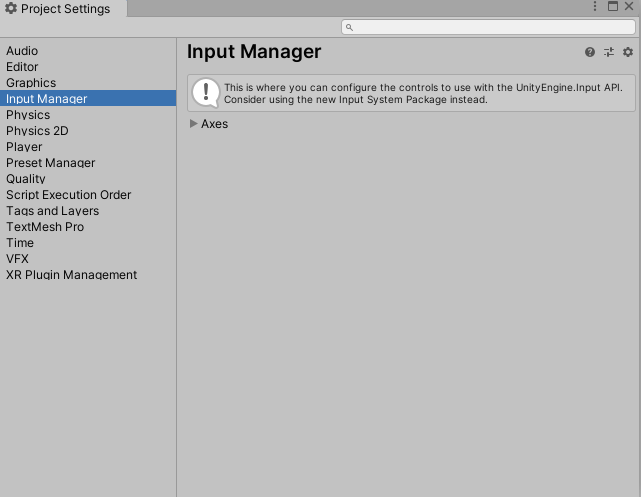Close the Project Settings window
The width and height of the screenshot is (641, 497).
pos(630,6)
